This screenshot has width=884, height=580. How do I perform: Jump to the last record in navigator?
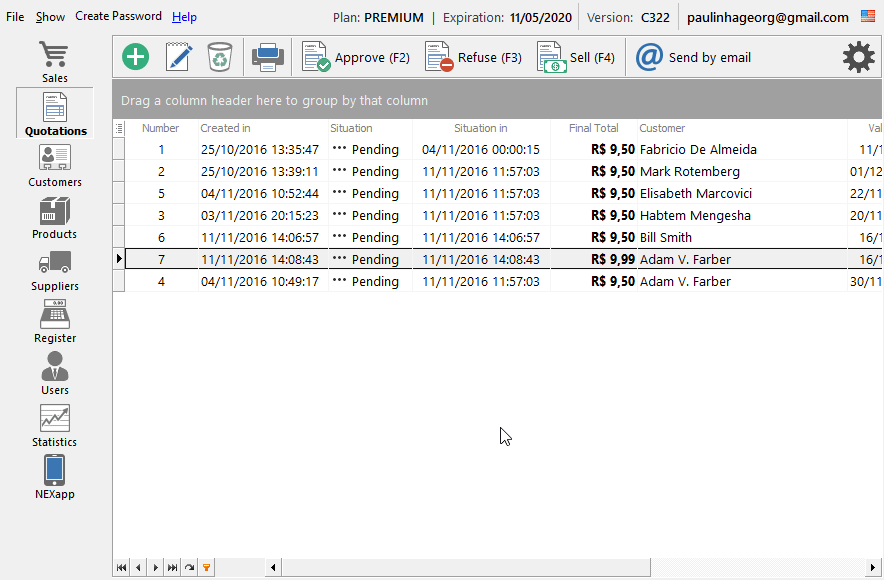(x=173, y=568)
